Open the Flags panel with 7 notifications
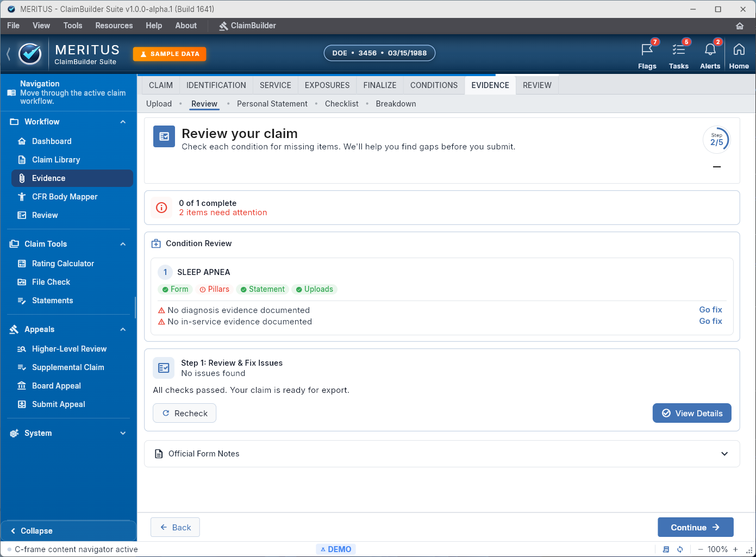The image size is (756, 557). coord(647,54)
